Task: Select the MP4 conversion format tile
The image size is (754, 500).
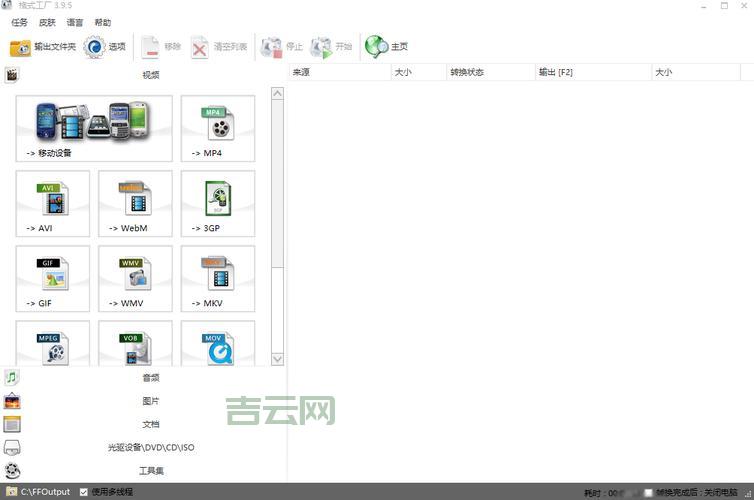Action: pos(218,128)
